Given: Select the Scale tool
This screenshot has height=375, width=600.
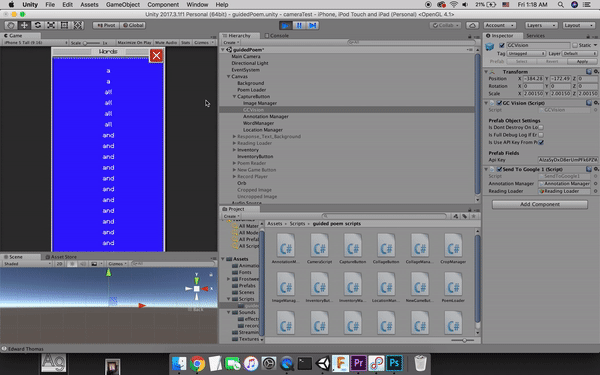Looking at the screenshot, I should click(51, 25).
